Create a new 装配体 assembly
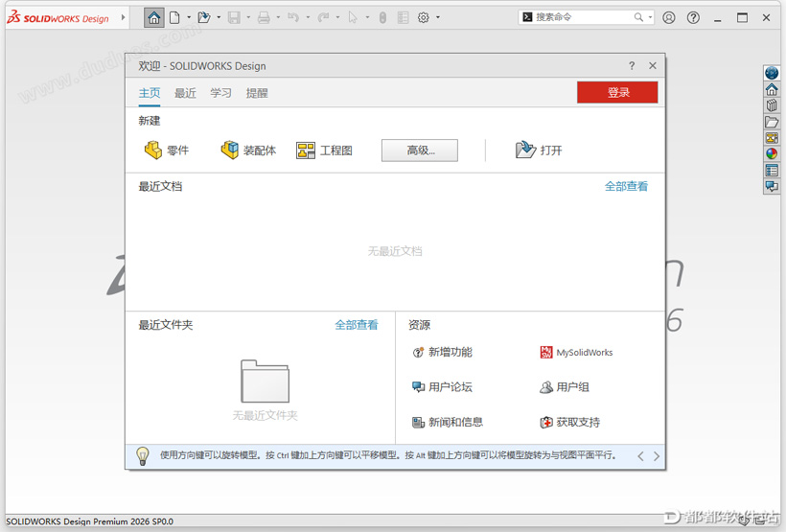The height and width of the screenshot is (532, 786). pyautogui.click(x=248, y=150)
